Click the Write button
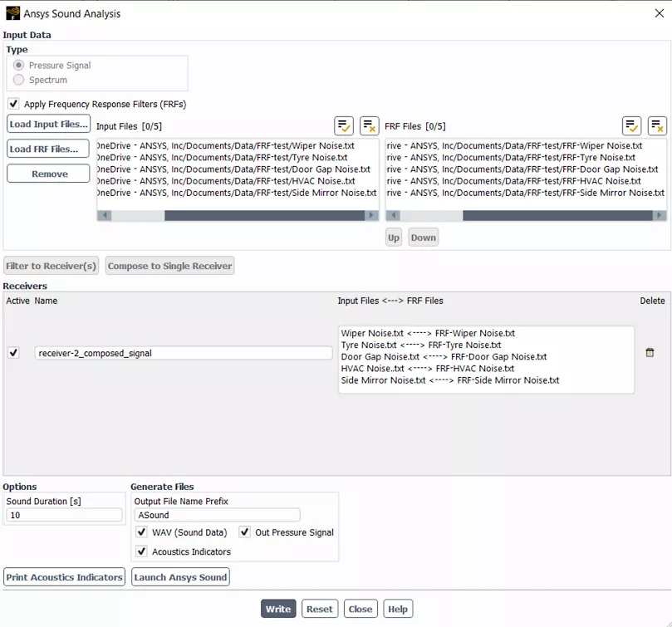 click(x=278, y=609)
